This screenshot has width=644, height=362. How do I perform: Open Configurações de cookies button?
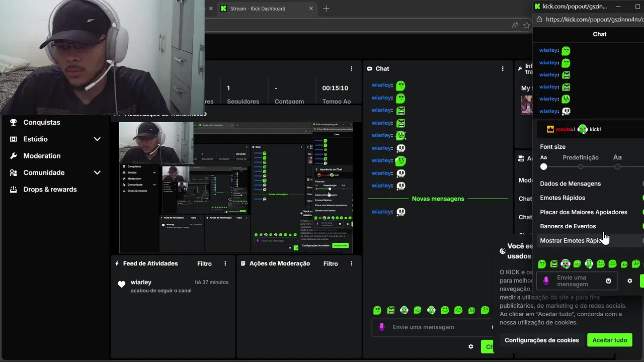(x=541, y=340)
